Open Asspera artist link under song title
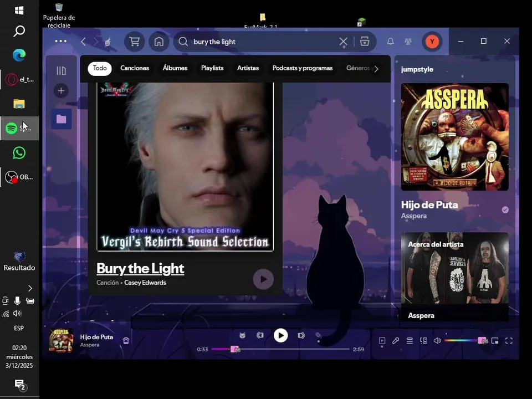The height and width of the screenshot is (399, 532). 414,216
